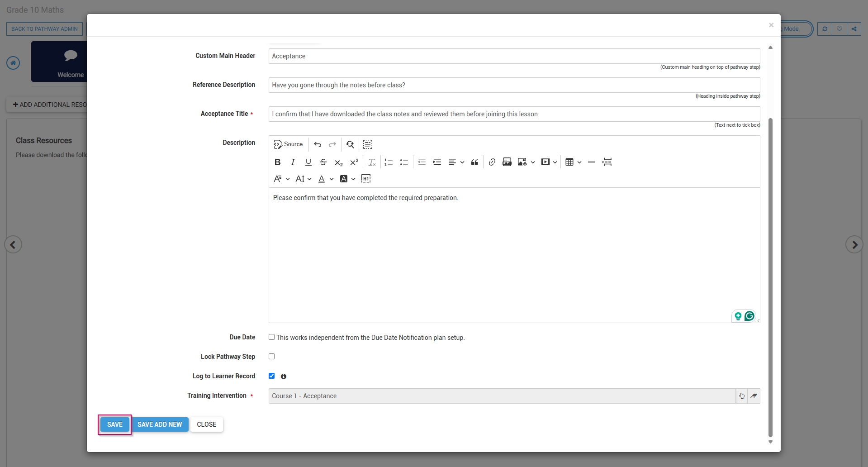The width and height of the screenshot is (868, 467).
Task: Apply strikethrough formatting
Action: pos(323,162)
